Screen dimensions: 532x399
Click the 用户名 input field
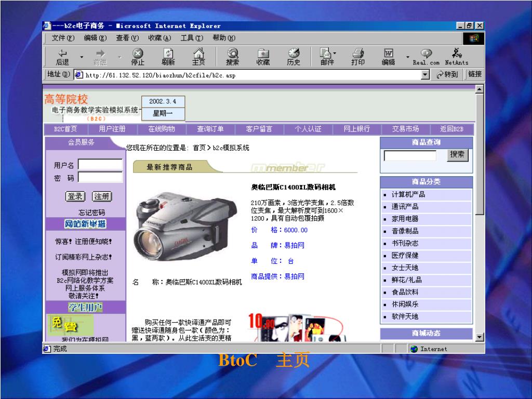click(100, 165)
